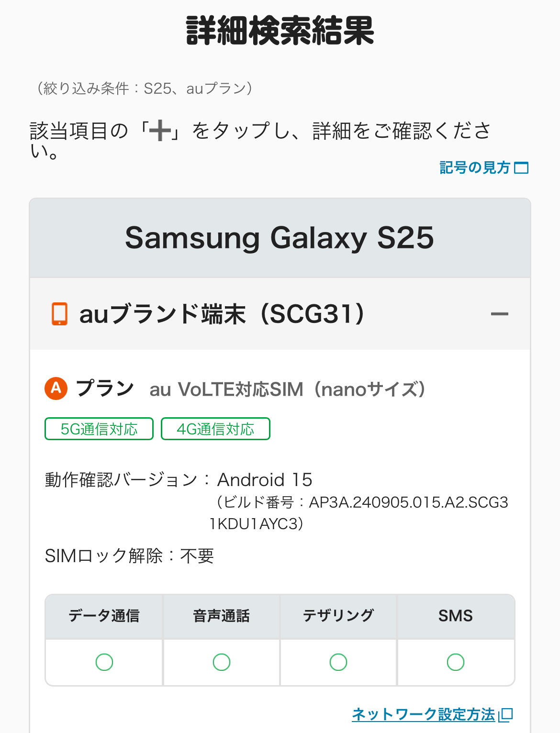This screenshot has height=733, width=560.
Task: Click the Samsung Galaxy S25 heading
Action: pos(280,238)
